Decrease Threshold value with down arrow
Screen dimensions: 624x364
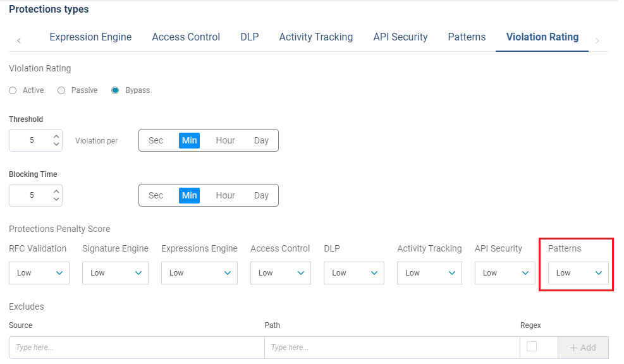56,145
